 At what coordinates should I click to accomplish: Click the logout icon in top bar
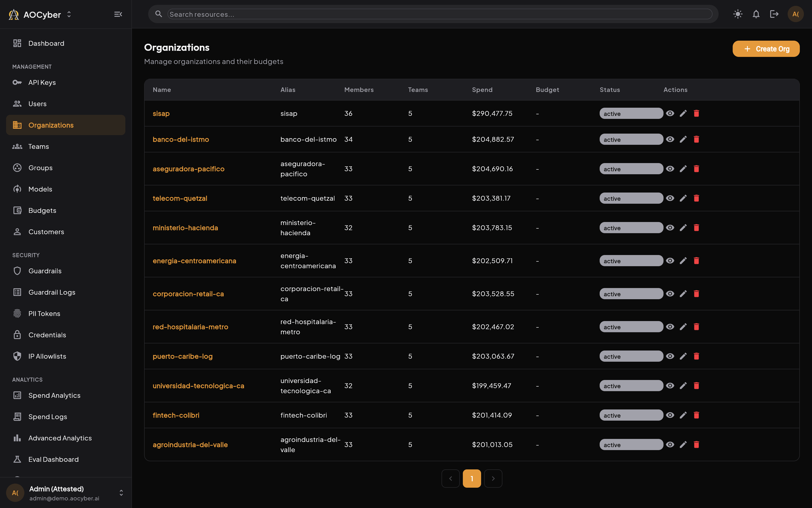[x=774, y=14]
